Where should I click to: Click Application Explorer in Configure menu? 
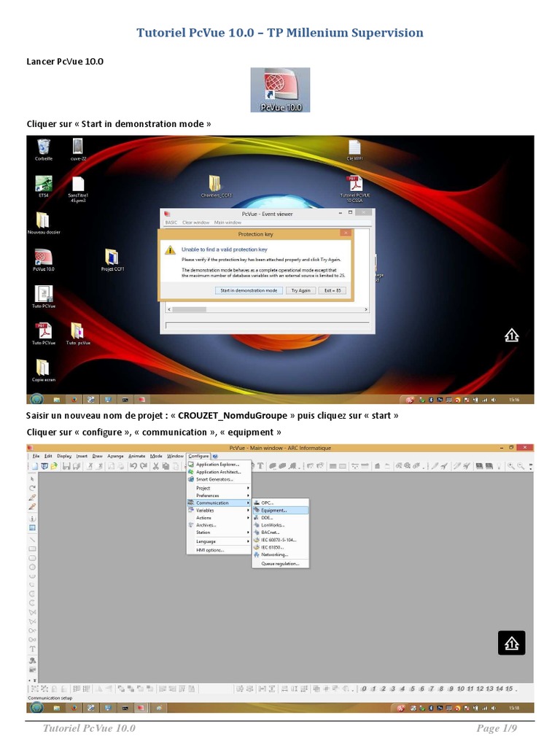coord(219,464)
